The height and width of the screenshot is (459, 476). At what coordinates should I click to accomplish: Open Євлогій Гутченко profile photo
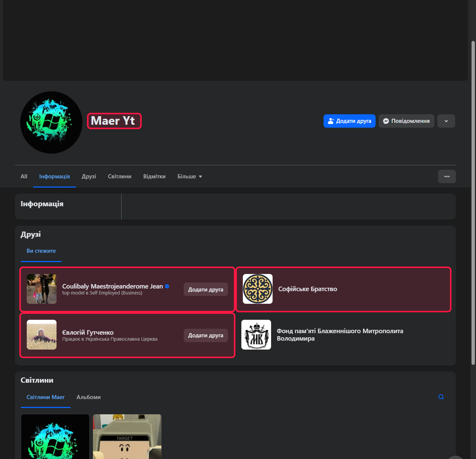[x=42, y=335]
